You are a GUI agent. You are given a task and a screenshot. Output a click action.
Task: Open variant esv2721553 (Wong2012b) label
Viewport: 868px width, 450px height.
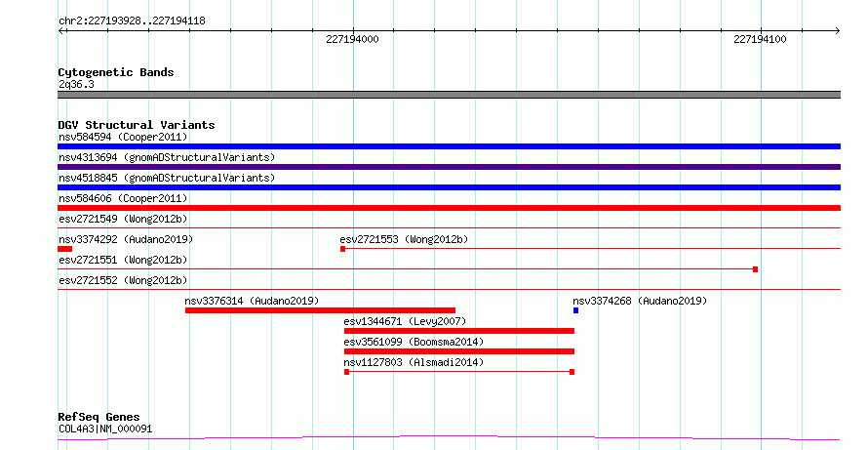[x=404, y=239]
